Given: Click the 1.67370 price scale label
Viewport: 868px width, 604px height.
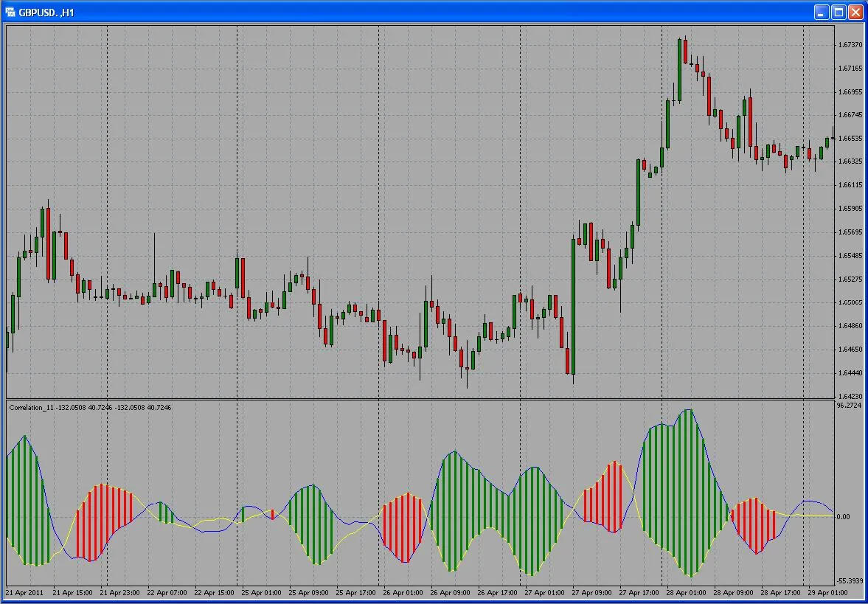Looking at the screenshot, I should pos(849,44).
